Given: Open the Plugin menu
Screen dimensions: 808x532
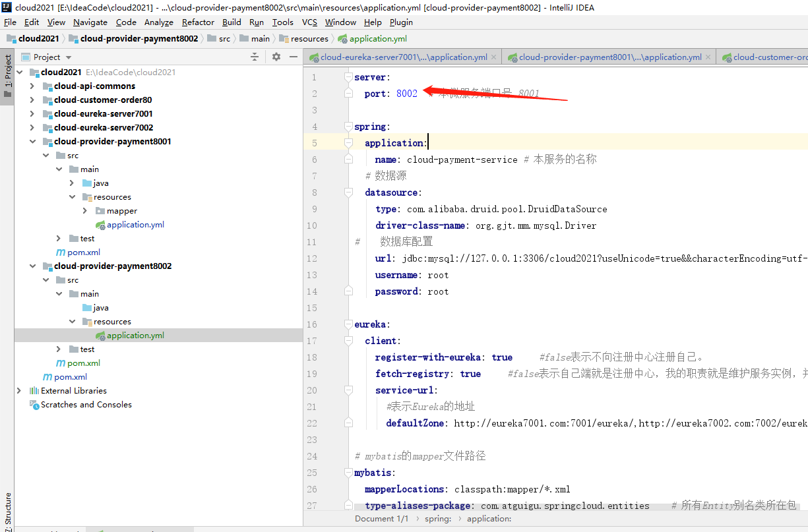Looking at the screenshot, I should pos(401,22).
